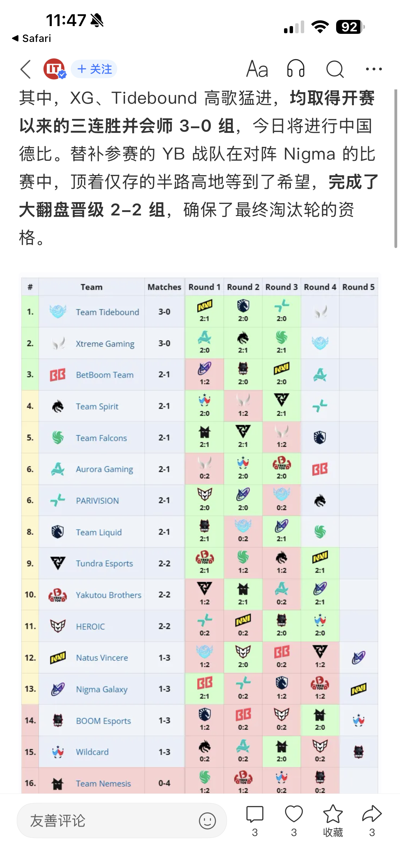Open the Aa font size settings
Image resolution: width=400 pixels, height=868 pixels.
click(x=257, y=69)
